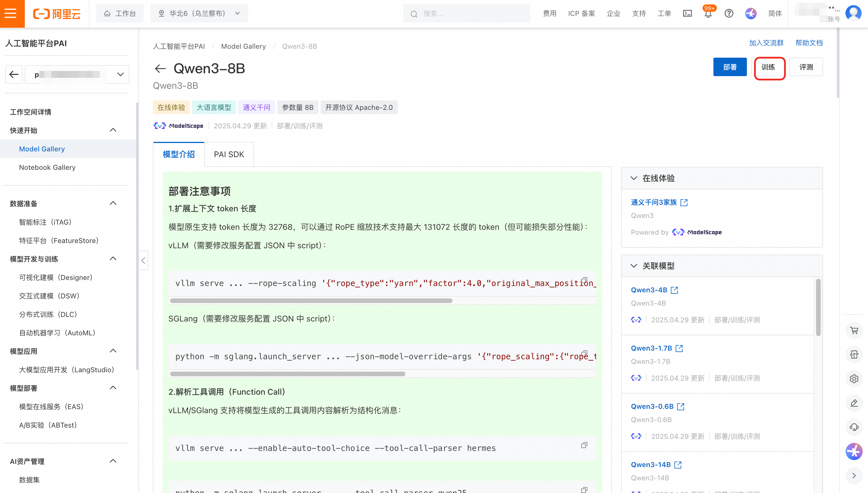
Task: Copy the sglang launch_server rope_scaling code
Action: pos(584,353)
